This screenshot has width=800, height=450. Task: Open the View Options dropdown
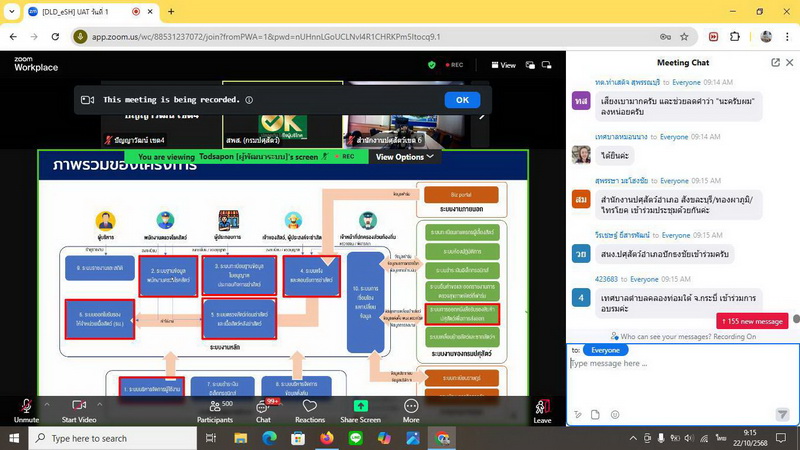[404, 157]
